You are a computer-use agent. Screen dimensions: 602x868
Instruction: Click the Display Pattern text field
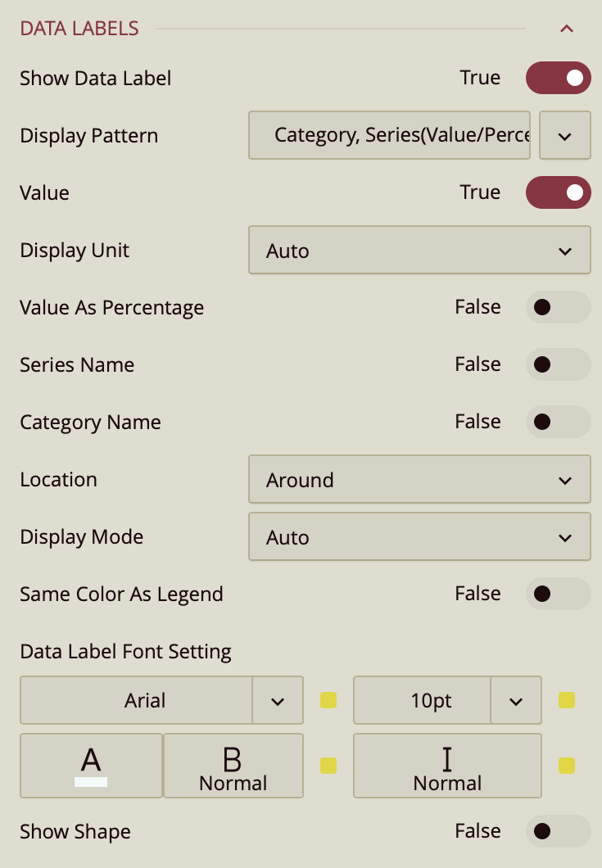click(x=390, y=136)
